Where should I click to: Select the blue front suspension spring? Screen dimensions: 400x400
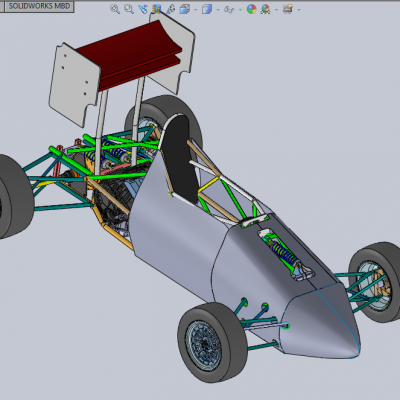(283, 252)
